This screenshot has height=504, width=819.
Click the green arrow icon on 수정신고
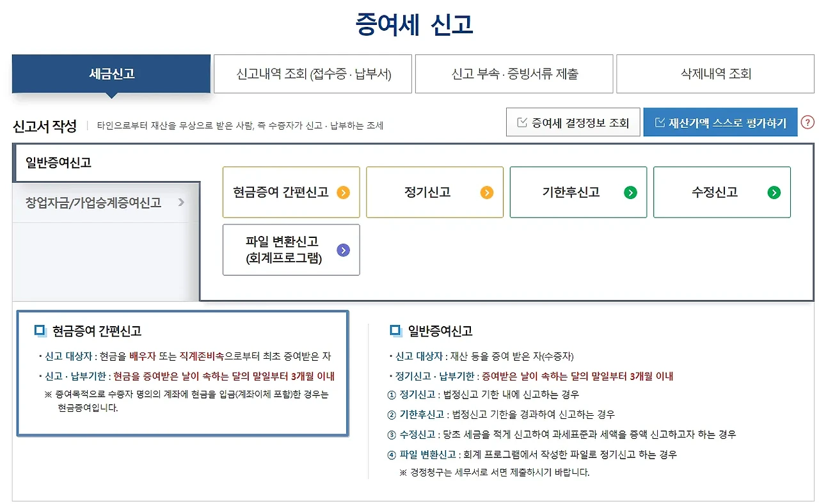(x=774, y=193)
